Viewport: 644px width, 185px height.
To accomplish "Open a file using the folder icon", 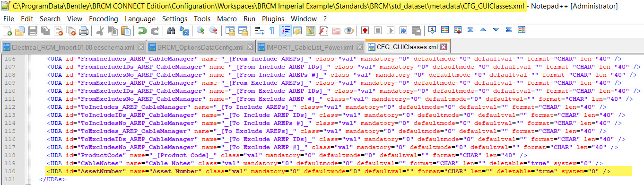I will coord(19,31).
